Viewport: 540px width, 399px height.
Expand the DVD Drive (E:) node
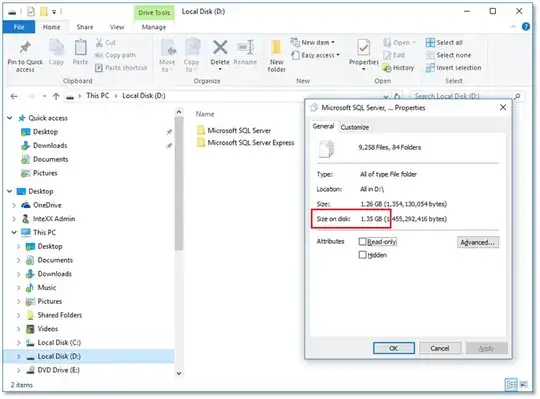click(18, 370)
